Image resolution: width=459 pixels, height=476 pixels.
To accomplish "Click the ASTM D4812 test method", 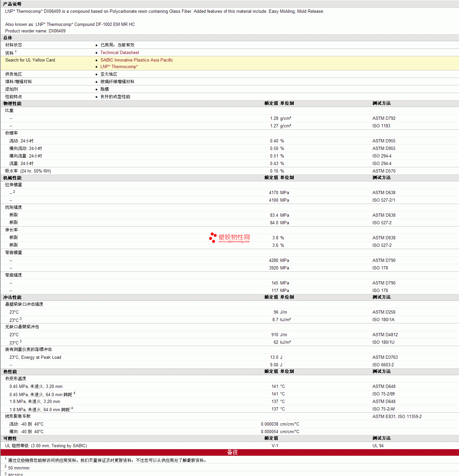I will tap(385, 335).
